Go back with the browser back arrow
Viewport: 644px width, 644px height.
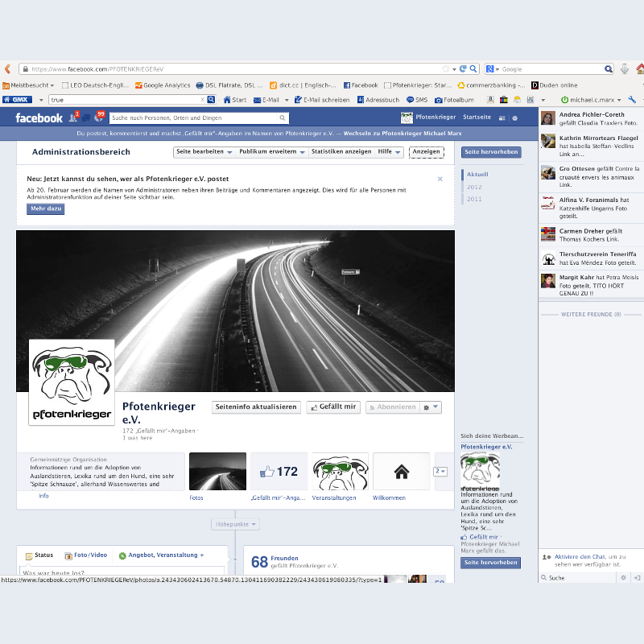(7, 68)
